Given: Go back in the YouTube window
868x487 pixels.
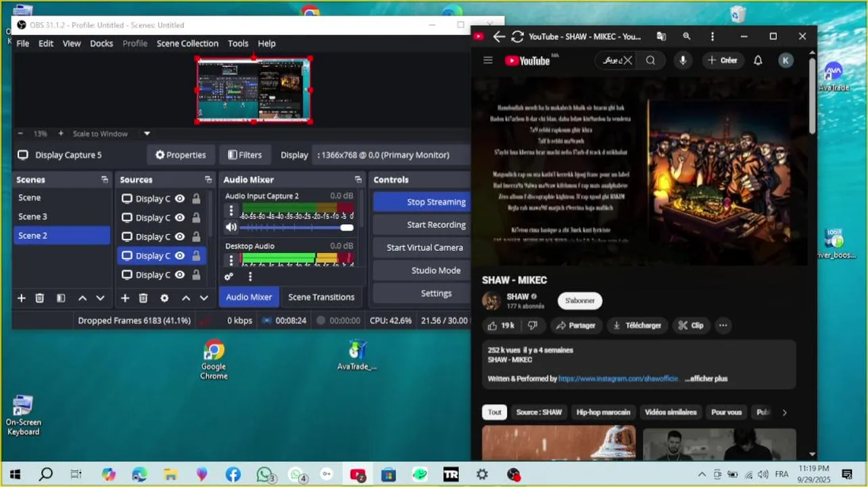Looking at the screenshot, I should [x=499, y=37].
